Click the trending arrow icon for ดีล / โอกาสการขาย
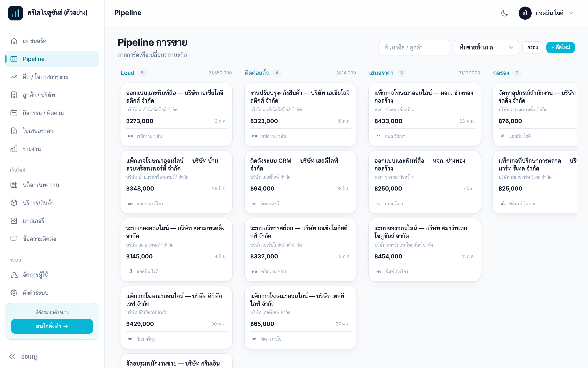The width and height of the screenshot is (588, 368). pos(14,77)
